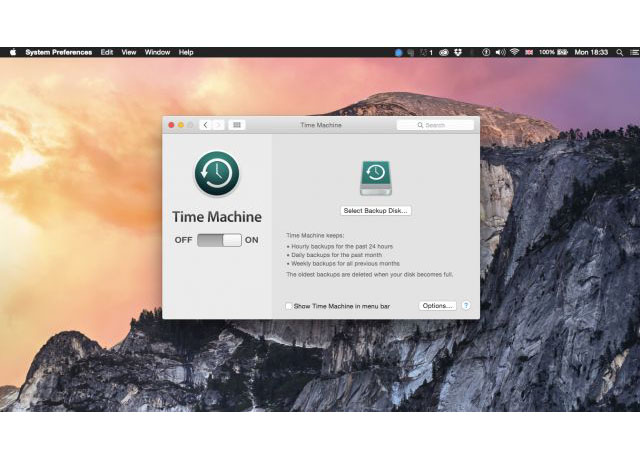Enable Show Time Machine in menu bar

coord(289,306)
